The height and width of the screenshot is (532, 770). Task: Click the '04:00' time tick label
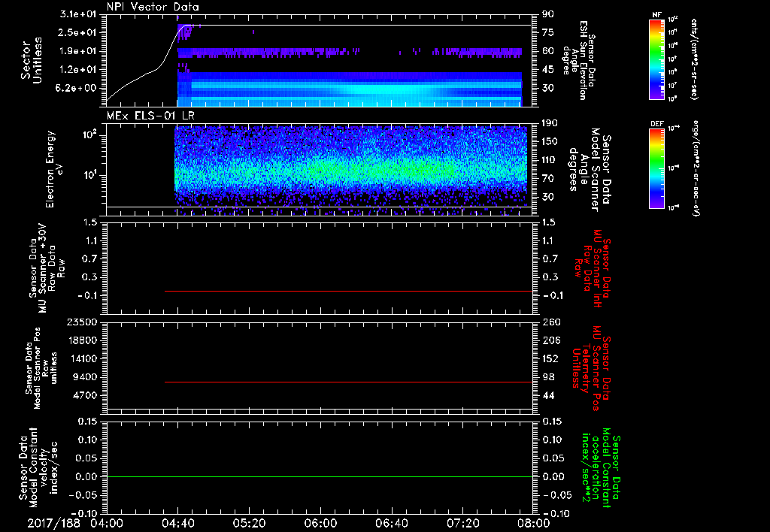(107, 523)
